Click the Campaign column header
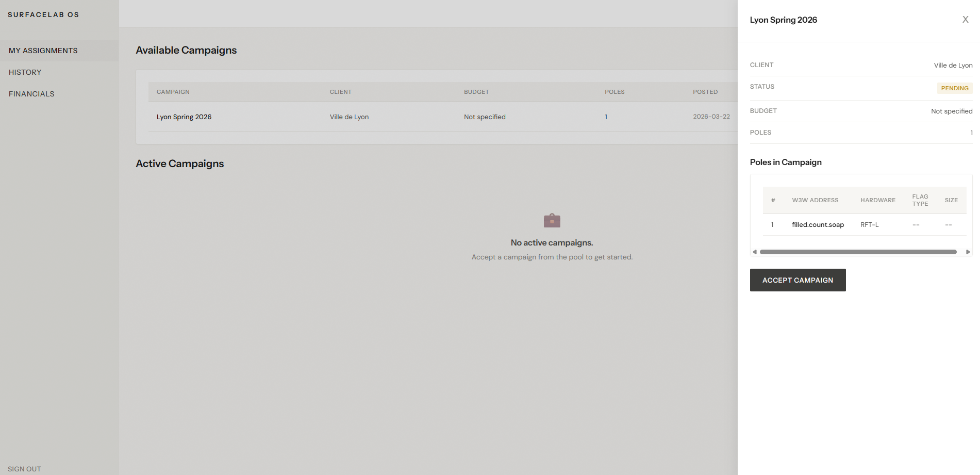980x475 pixels. point(173,92)
